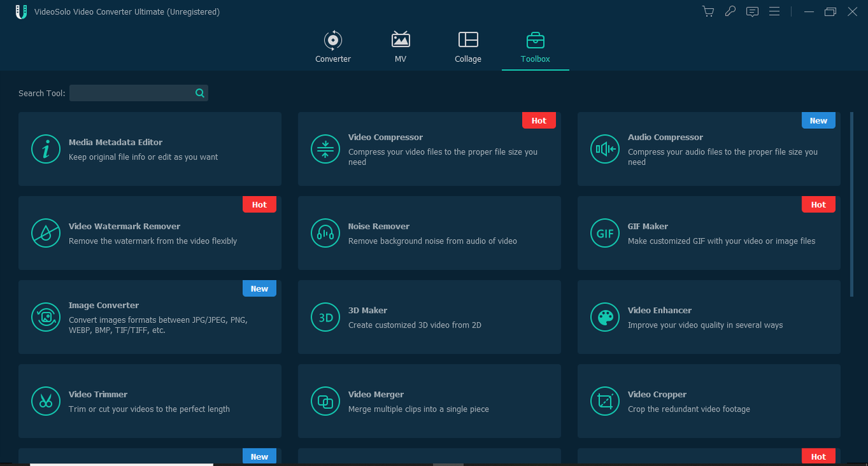Open the Video Compressor title
This screenshot has height=466, width=868.
[386, 137]
